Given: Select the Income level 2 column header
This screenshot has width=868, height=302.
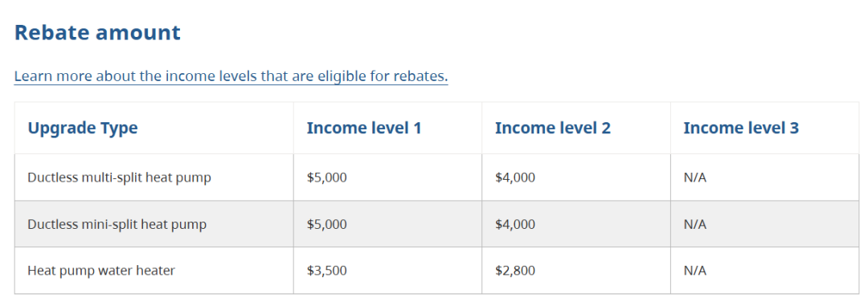Looking at the screenshot, I should [552, 129].
